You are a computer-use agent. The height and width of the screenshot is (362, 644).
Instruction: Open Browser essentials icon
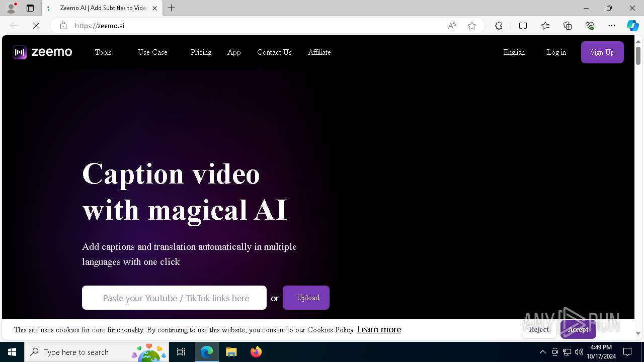click(590, 26)
